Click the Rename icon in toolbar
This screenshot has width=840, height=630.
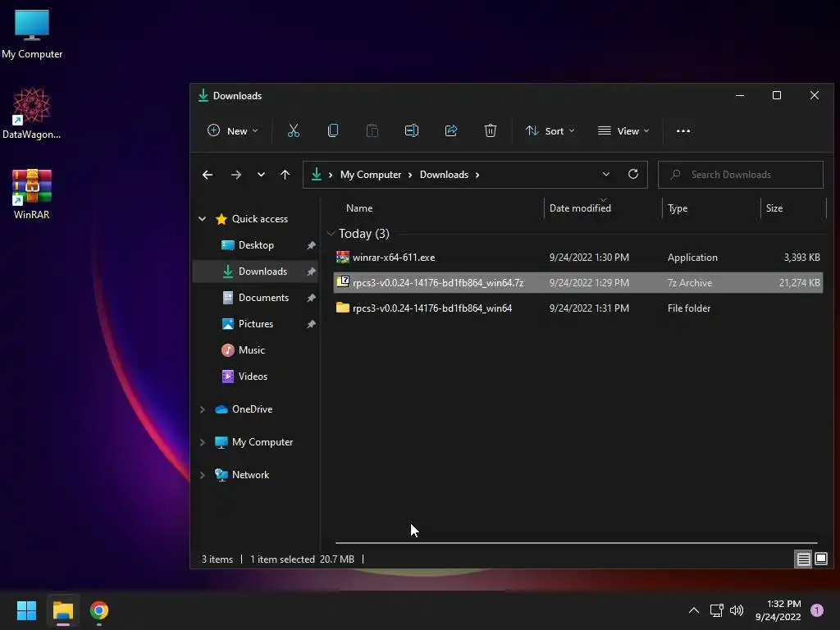(x=412, y=130)
